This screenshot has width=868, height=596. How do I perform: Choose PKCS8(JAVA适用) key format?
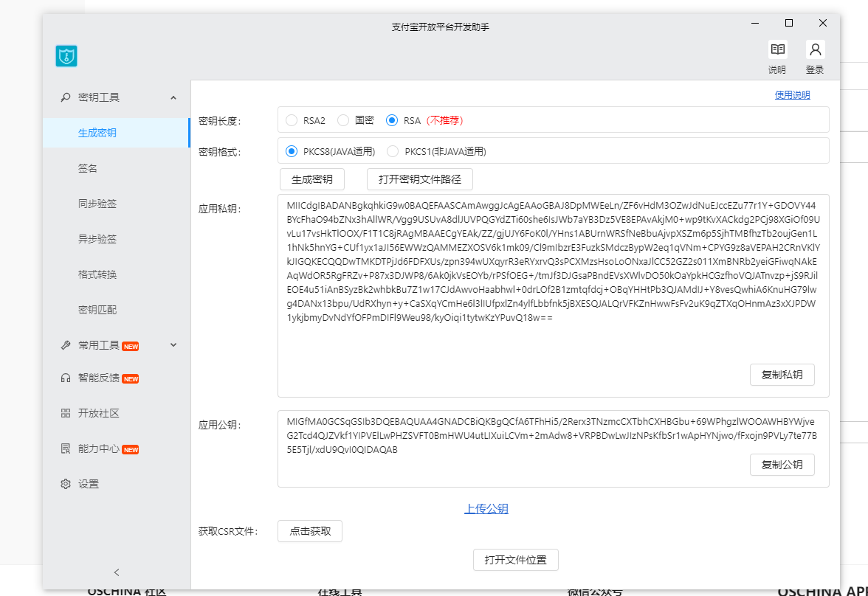click(292, 151)
